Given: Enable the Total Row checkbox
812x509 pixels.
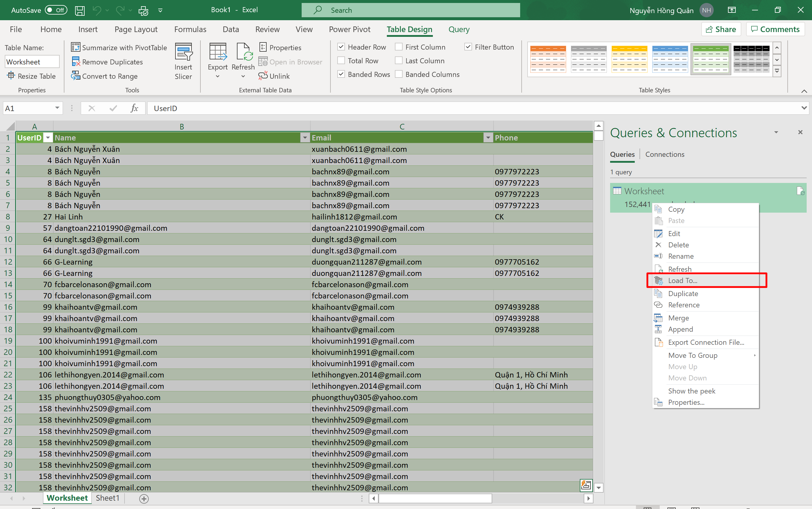Looking at the screenshot, I should click(341, 61).
